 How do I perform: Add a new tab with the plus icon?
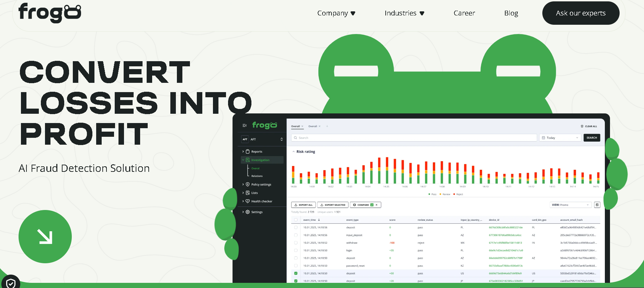(x=327, y=126)
